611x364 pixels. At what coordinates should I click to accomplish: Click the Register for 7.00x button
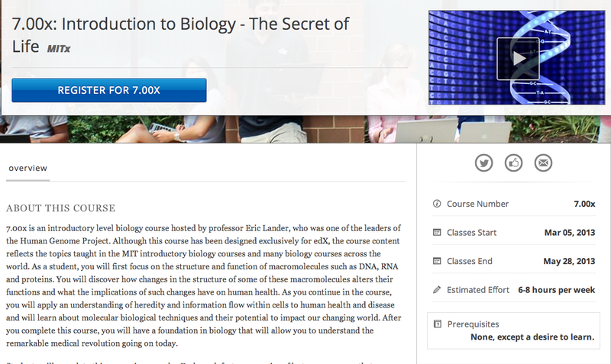point(109,90)
